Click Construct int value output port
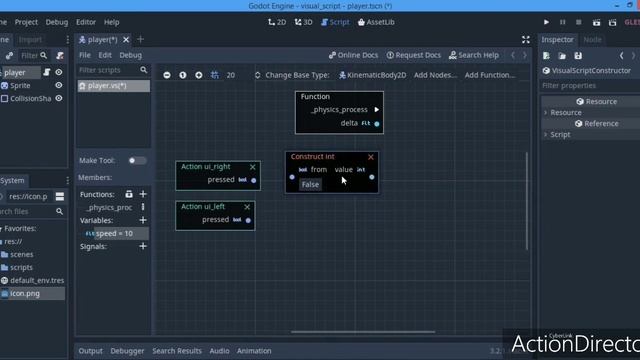Screen dimensions: 640x360 [x=371, y=177]
